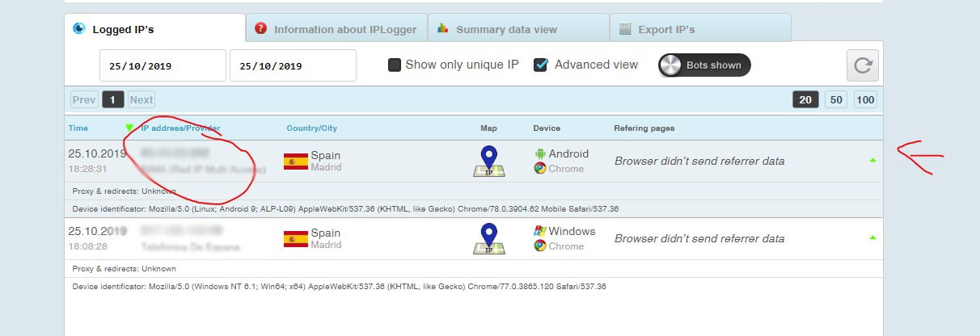Click the Windows NT 6.1 device identificator line

point(339,287)
